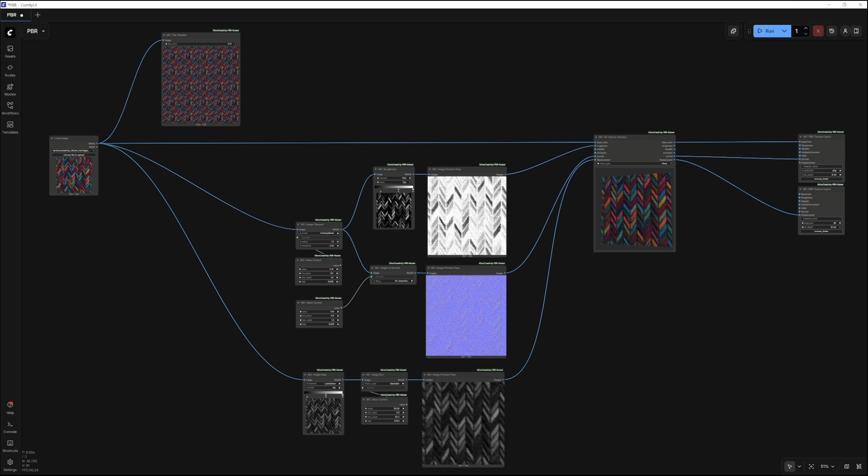Toggle collapse dot on MC: Tile Checker node
Image resolution: width=868 pixels, height=476 pixels.
164,35
